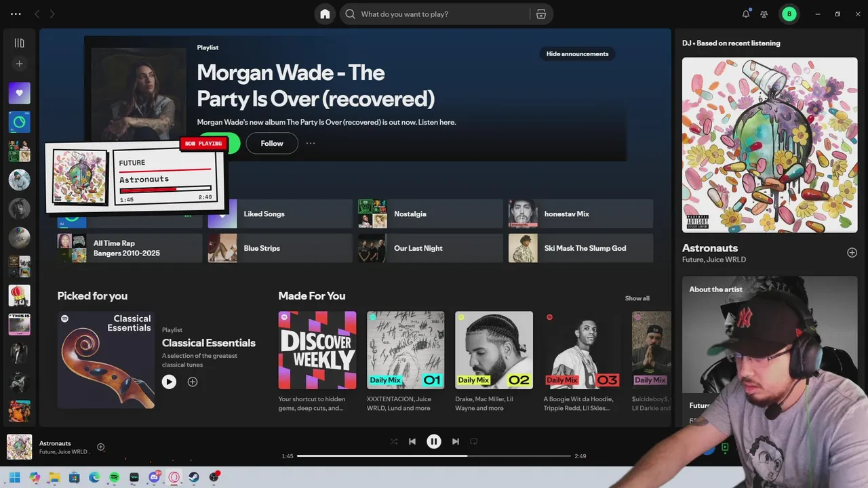The image size is (868, 488).
Task: Open Daily Mix 03 cover
Action: click(x=583, y=350)
